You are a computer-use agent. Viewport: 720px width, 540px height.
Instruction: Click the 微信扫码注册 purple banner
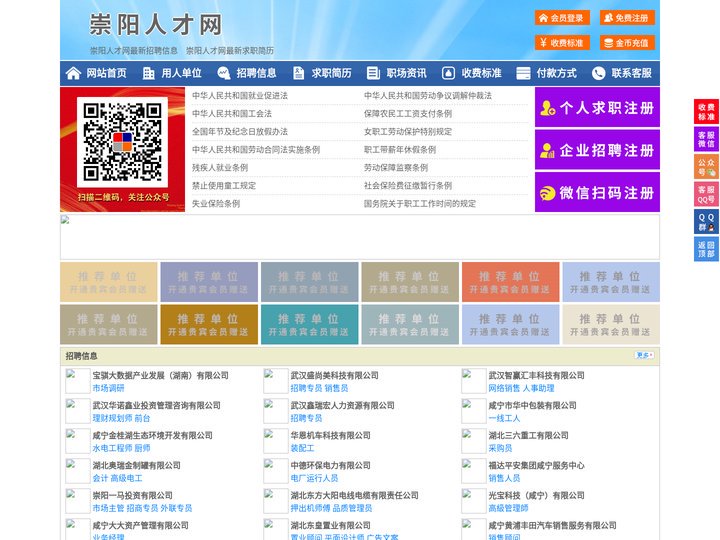tap(597, 192)
